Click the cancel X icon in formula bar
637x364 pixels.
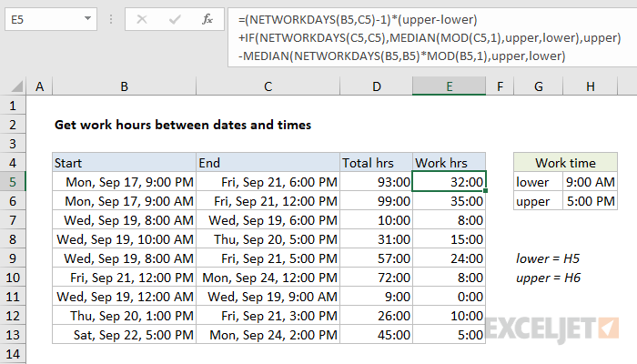(x=142, y=18)
